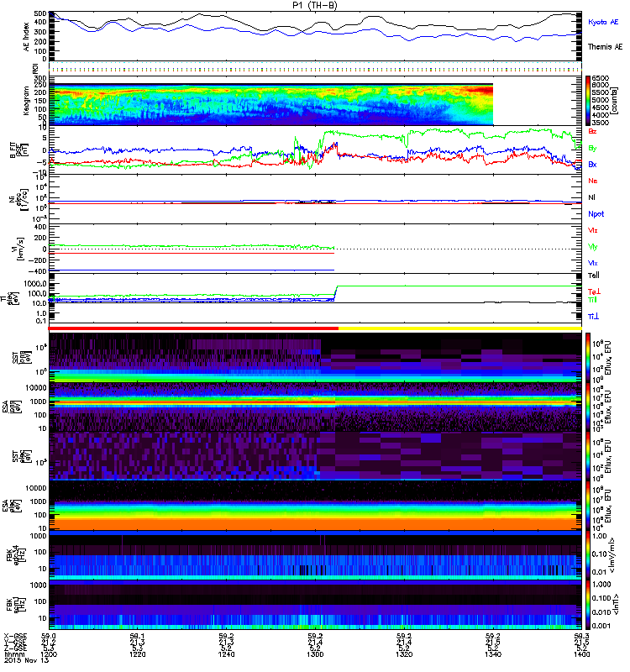Viewport: 630px width, 672px height.
Task: Select the Kyoto AE legend label
Action: [x=603, y=22]
